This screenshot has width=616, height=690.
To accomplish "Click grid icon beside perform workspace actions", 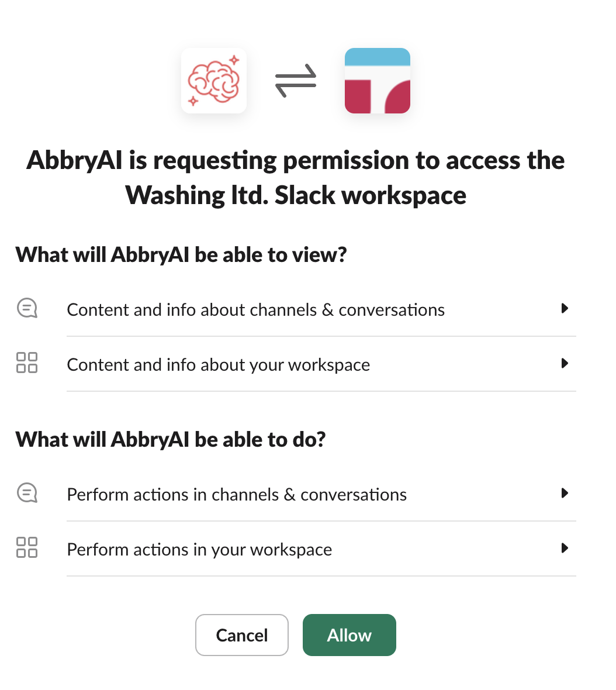I will click(x=27, y=547).
